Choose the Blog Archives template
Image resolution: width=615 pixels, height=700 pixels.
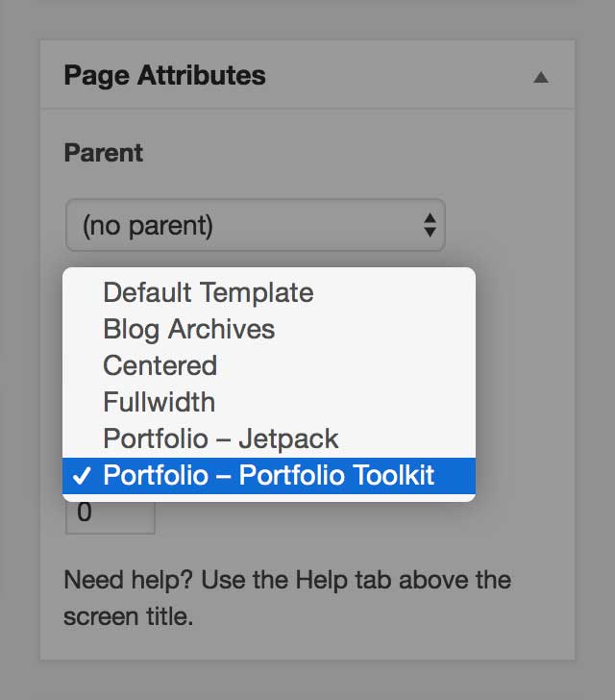coord(269,330)
